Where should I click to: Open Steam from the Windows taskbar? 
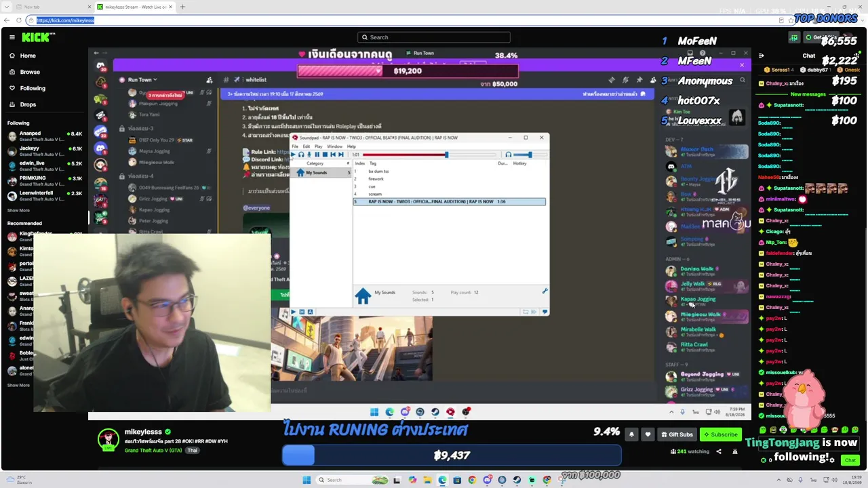[517, 480]
